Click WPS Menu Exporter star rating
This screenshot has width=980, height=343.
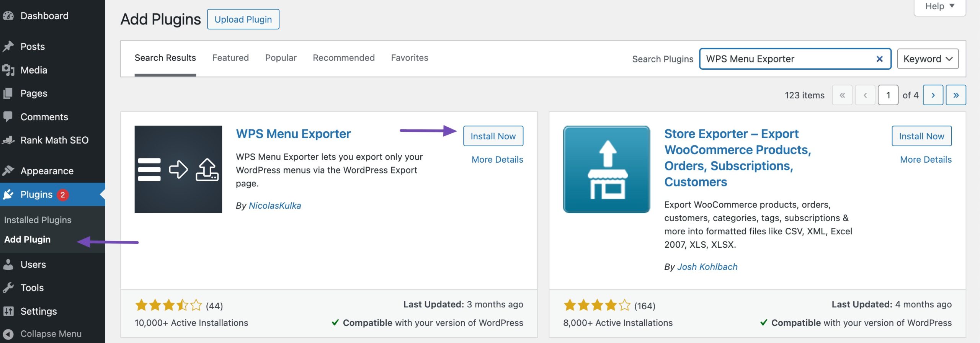(x=168, y=305)
